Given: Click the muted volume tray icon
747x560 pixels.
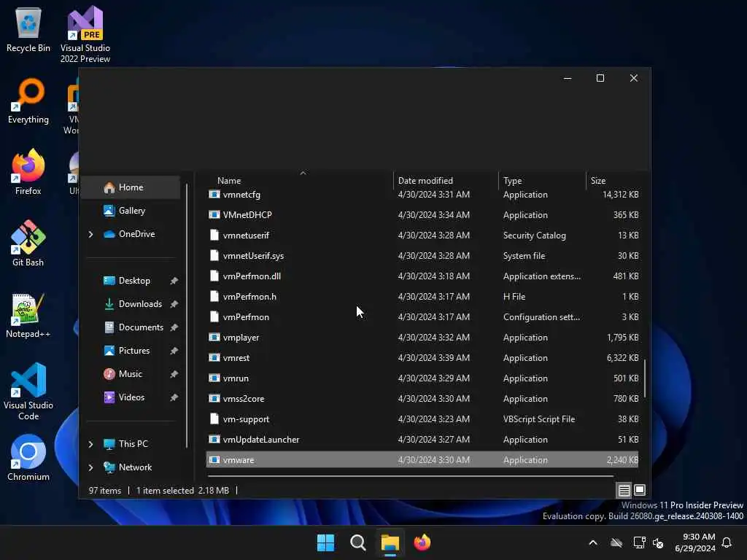Looking at the screenshot, I should pos(659,542).
